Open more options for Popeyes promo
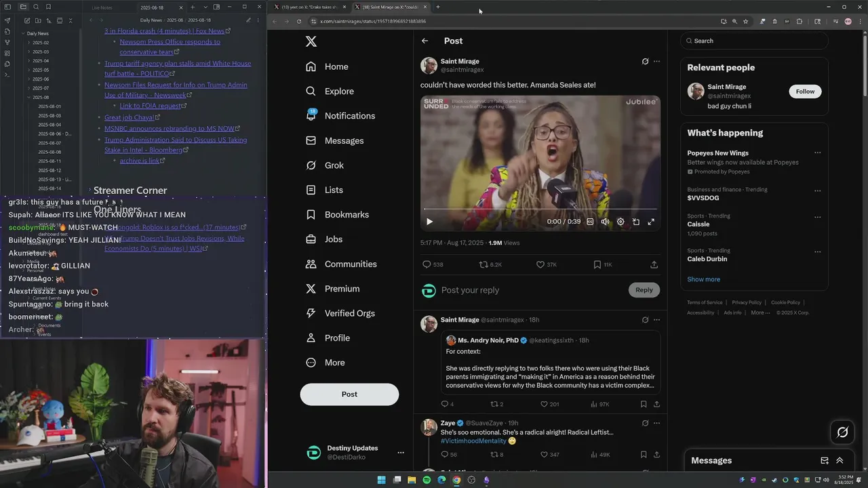 (x=817, y=153)
